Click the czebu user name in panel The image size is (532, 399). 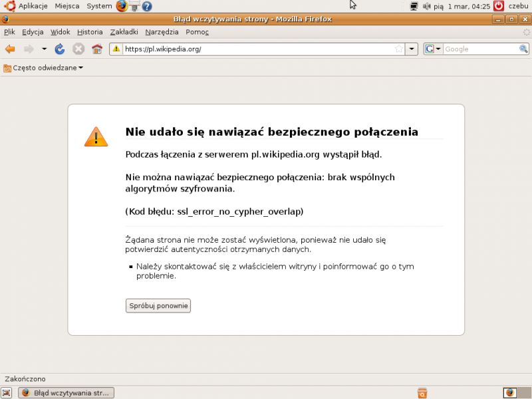(518, 6)
